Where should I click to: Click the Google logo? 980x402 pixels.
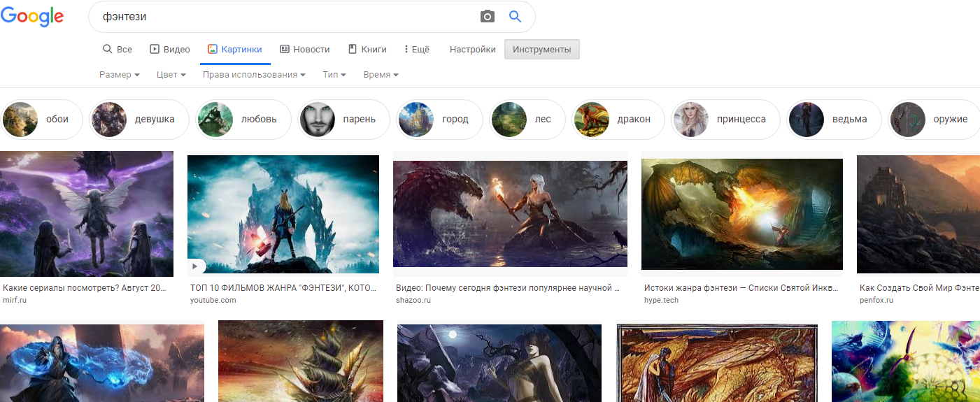32,17
